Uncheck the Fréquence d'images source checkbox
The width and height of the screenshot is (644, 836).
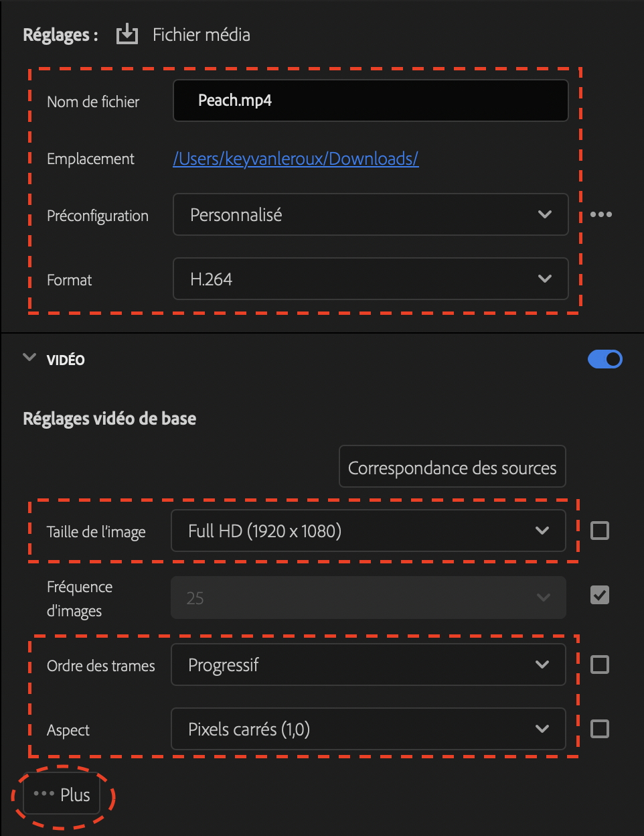coord(599,595)
